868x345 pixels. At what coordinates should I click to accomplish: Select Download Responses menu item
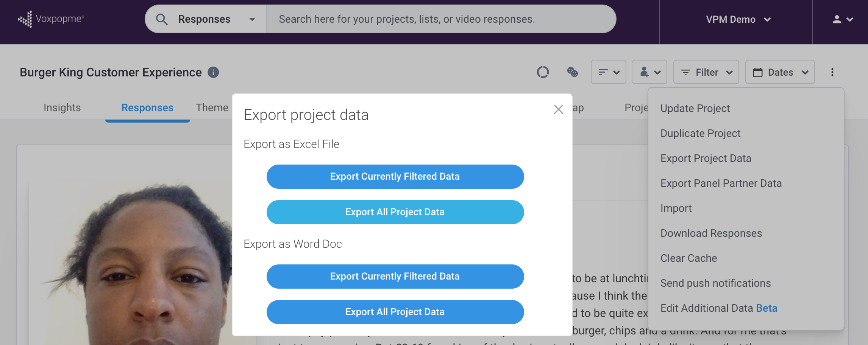pos(746,233)
